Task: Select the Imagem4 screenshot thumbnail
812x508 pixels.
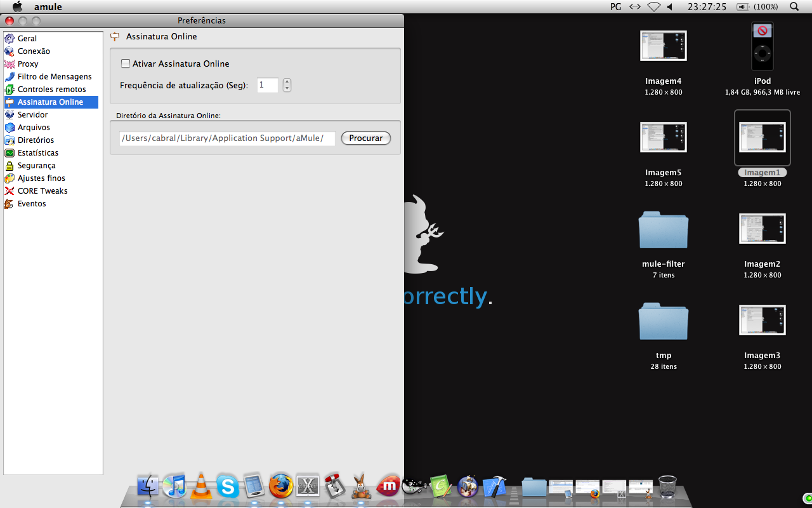Action: click(663, 46)
